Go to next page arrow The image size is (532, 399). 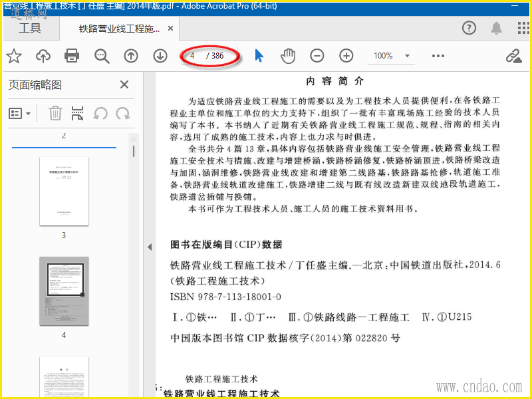click(160, 56)
